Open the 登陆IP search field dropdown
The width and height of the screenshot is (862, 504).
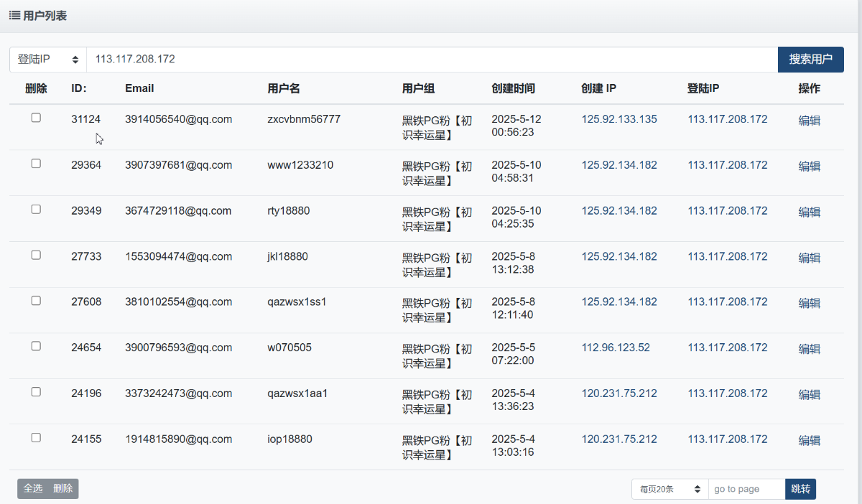click(x=48, y=60)
